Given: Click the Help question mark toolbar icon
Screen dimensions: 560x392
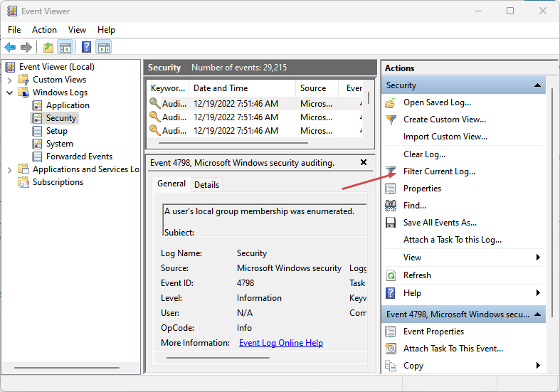Looking at the screenshot, I should [x=86, y=48].
